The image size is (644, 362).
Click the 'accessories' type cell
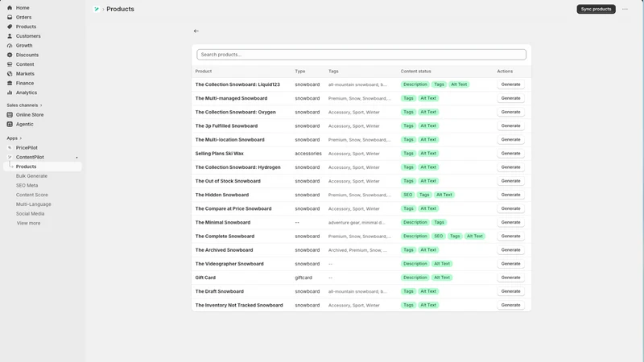click(x=308, y=154)
